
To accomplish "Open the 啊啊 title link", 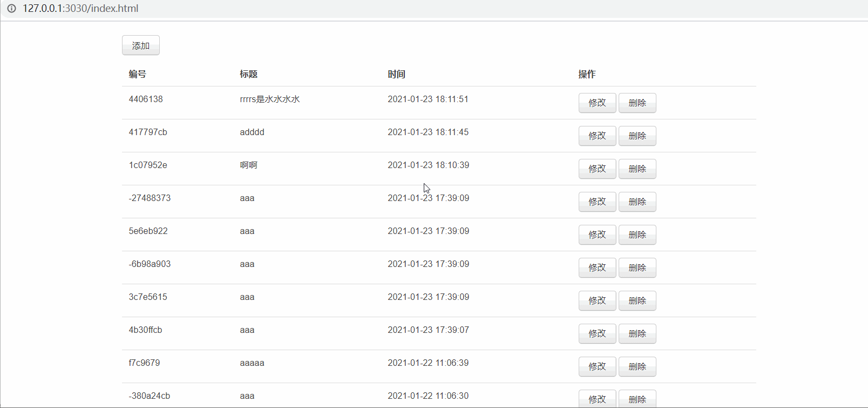I will [248, 165].
